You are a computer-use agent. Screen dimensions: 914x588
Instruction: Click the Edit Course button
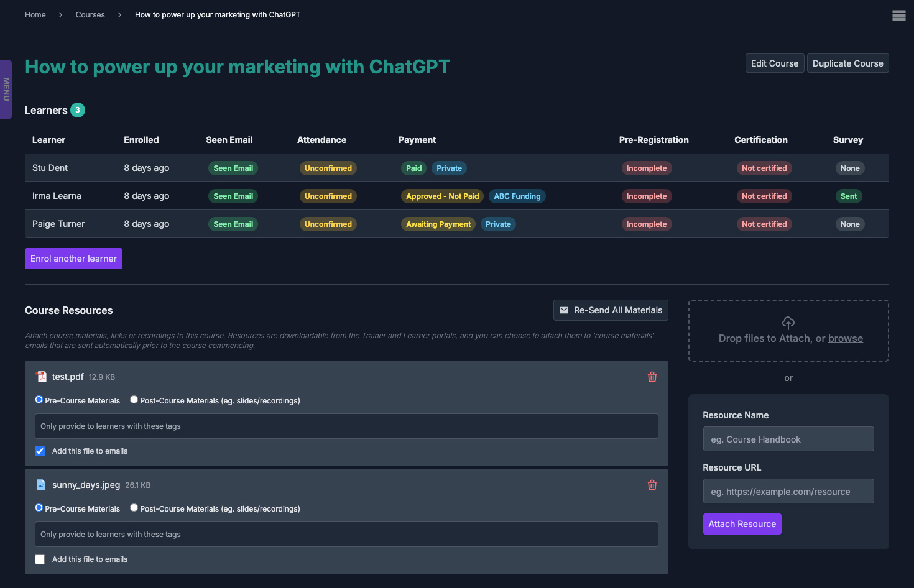tap(774, 63)
